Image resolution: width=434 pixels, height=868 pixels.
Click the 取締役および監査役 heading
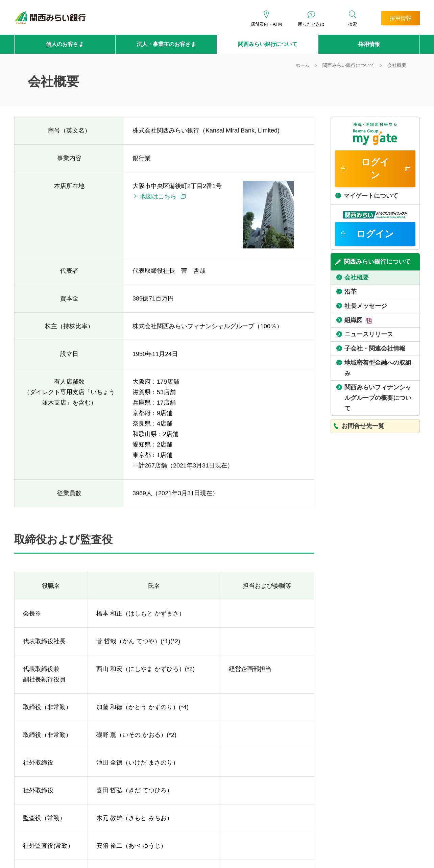[x=63, y=539]
